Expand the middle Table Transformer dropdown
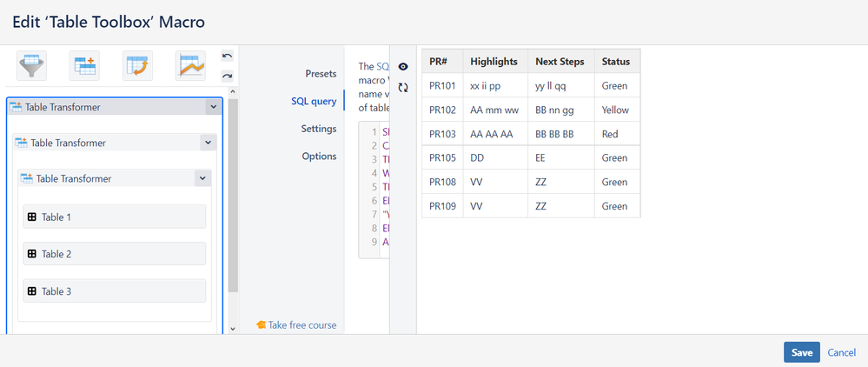The width and height of the screenshot is (868, 367). (208, 143)
